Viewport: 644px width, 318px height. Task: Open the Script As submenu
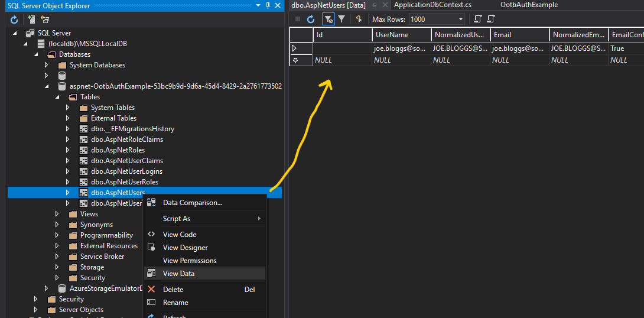[204, 219]
